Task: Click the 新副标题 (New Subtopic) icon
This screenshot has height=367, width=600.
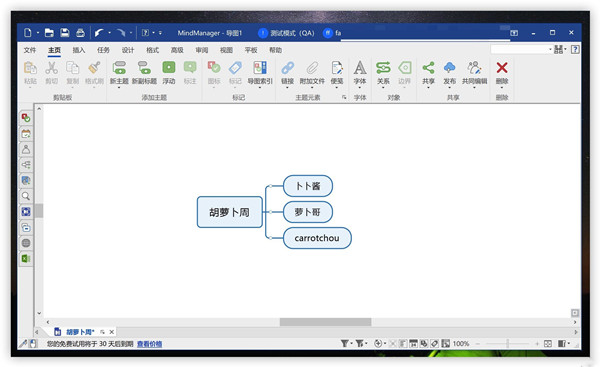Action: (x=144, y=68)
